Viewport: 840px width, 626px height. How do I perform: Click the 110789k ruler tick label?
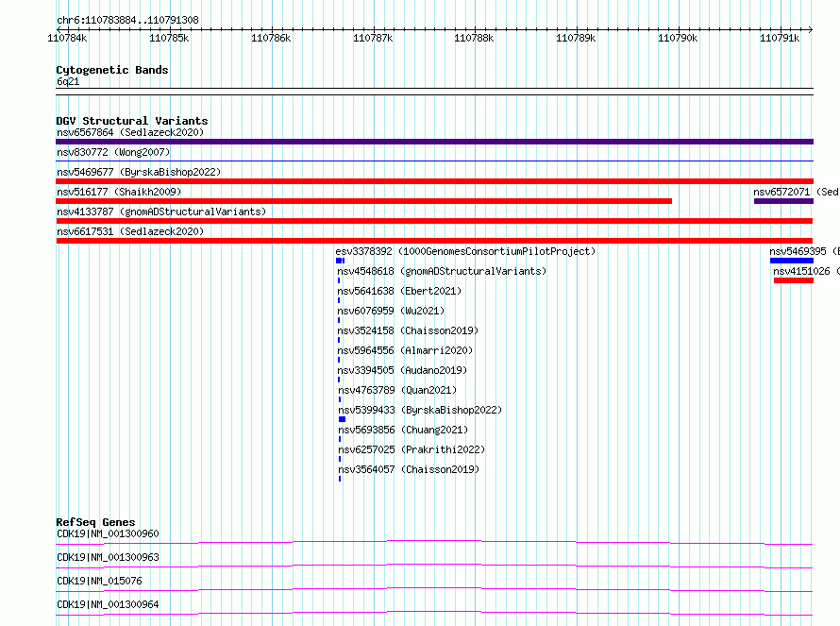576,38
